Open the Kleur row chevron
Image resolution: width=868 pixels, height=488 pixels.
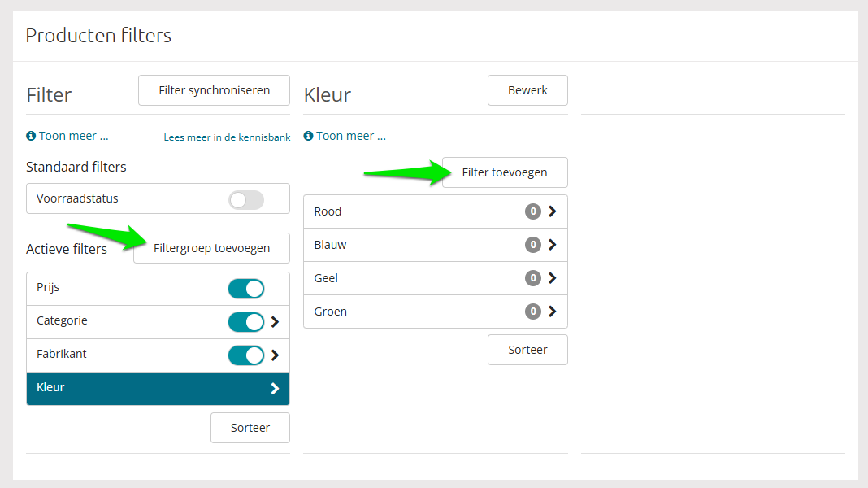(x=276, y=389)
